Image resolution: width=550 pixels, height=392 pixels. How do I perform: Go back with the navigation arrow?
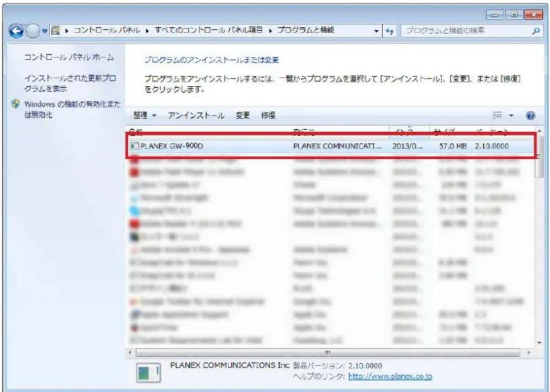[16, 31]
